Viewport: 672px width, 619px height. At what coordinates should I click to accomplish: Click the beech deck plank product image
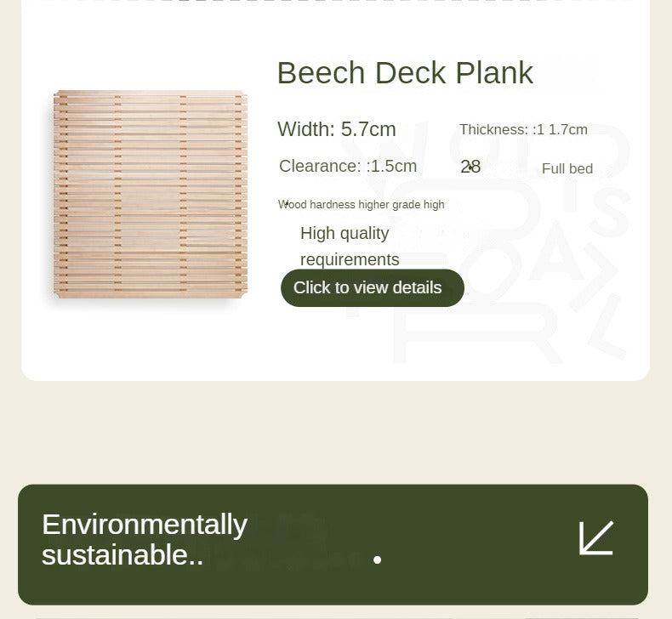(x=151, y=193)
